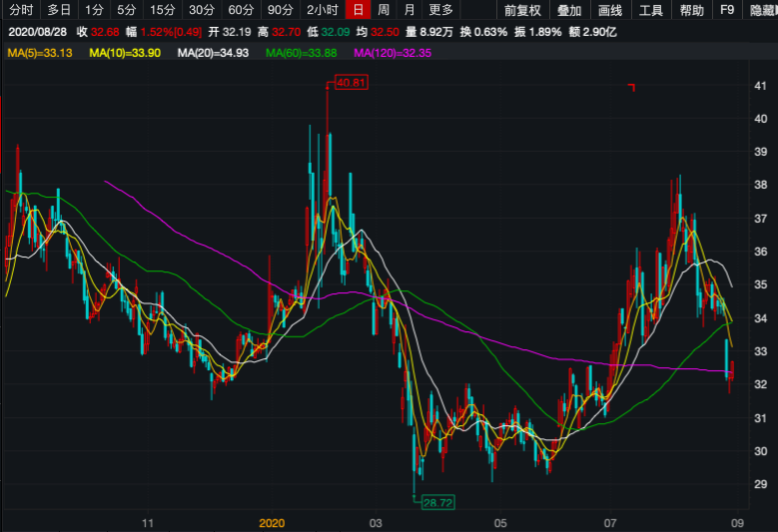
Task: Open the 更多 periods dropdown
Action: click(x=440, y=10)
